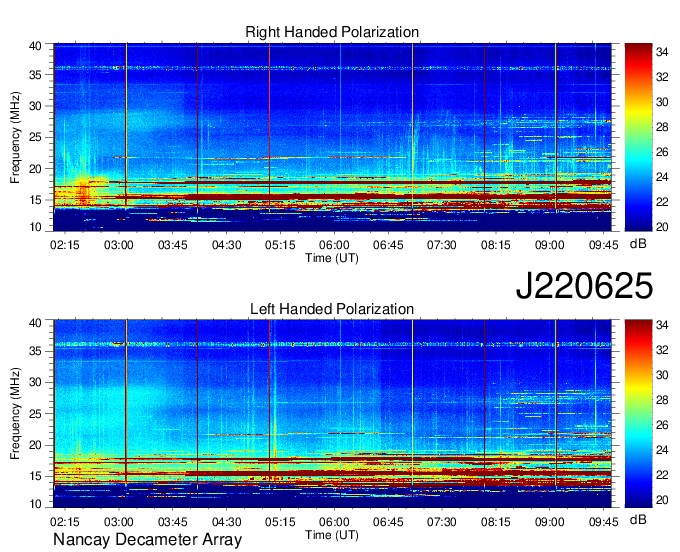This screenshot has width=680, height=552.
Task: Click the 35 MHz tick on Left Handed plot
Action: [x=36, y=351]
